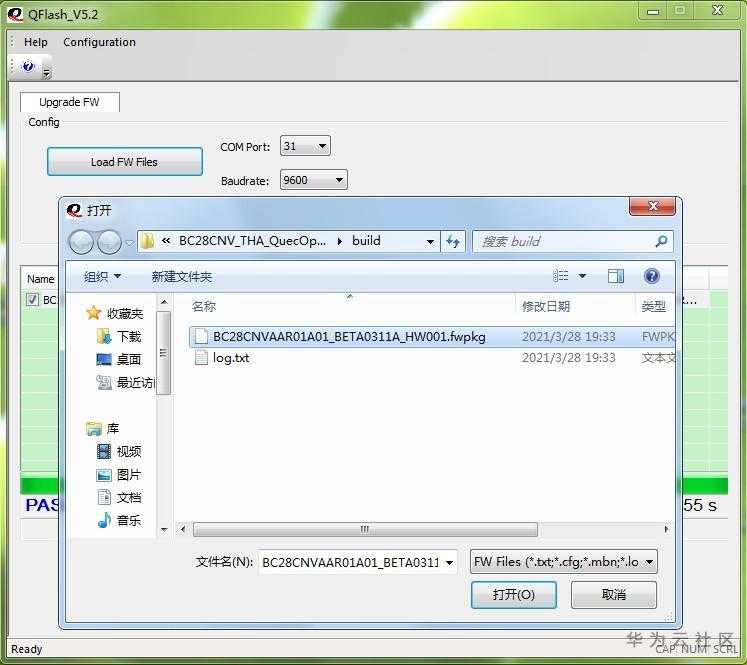Open view options dropdown arrow

point(582,276)
